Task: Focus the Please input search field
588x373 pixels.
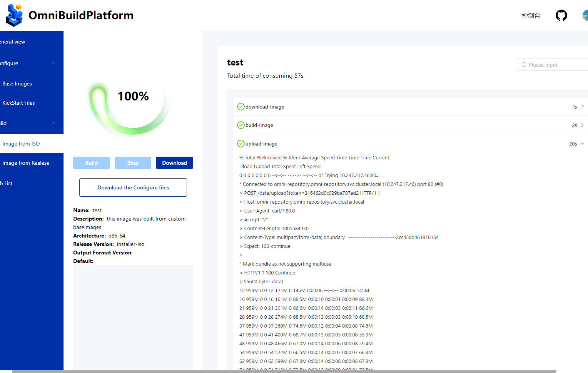Action: [552, 65]
